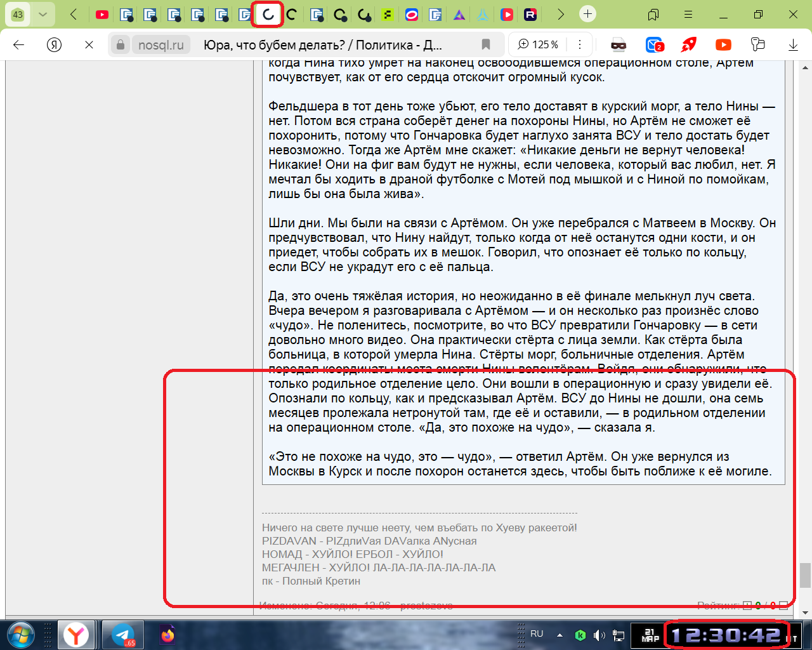Viewport: 812px width, 650px height.
Task: Open the three-dot page options menu
Action: coord(580,44)
